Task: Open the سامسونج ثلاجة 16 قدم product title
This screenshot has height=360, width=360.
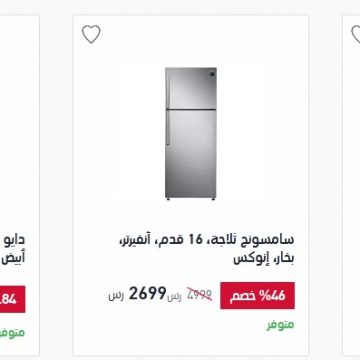Action: tap(207, 249)
